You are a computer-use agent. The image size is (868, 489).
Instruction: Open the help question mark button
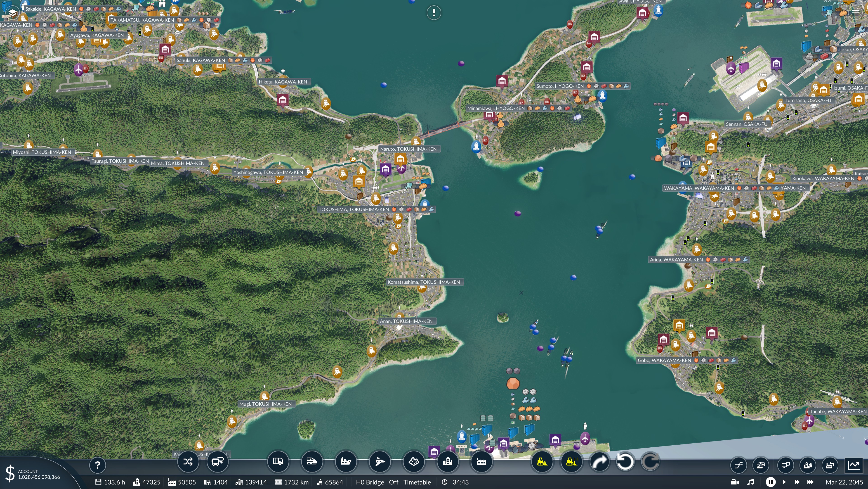pyautogui.click(x=97, y=465)
